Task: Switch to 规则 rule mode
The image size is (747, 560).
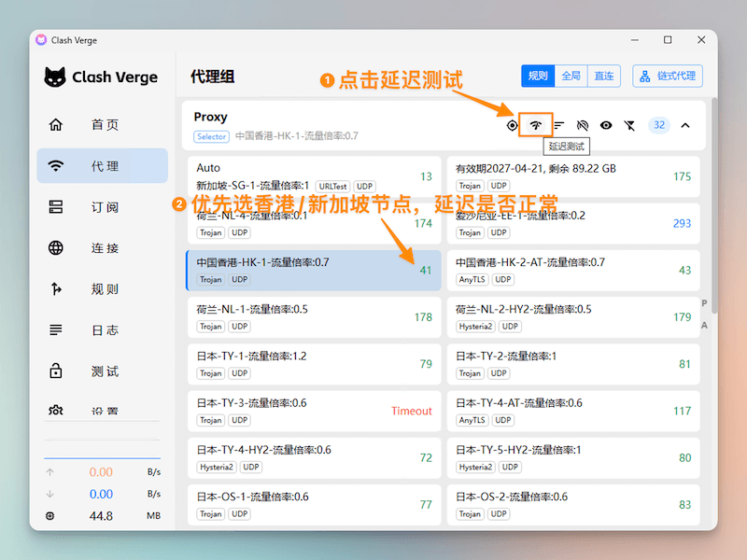Action: pyautogui.click(x=538, y=76)
